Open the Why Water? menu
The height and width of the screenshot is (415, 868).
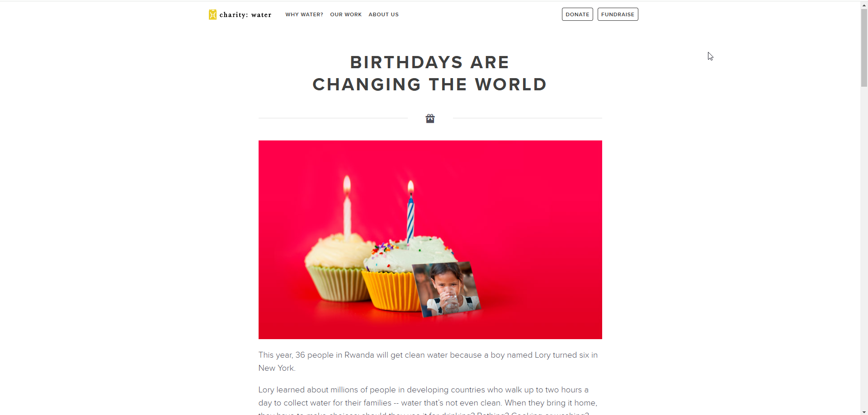[304, 14]
